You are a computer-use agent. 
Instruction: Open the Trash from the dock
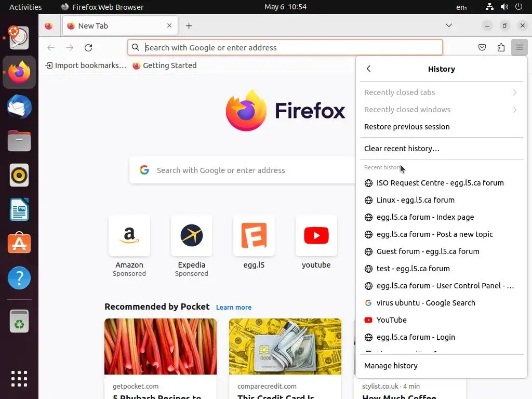click(19, 321)
